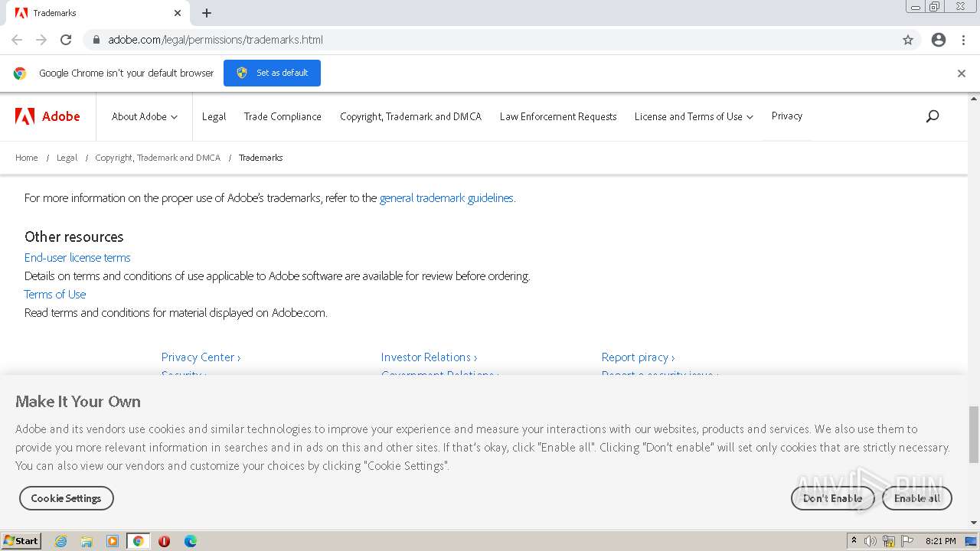Click the padlock site info icon
980x551 pixels.
pyautogui.click(x=96, y=40)
